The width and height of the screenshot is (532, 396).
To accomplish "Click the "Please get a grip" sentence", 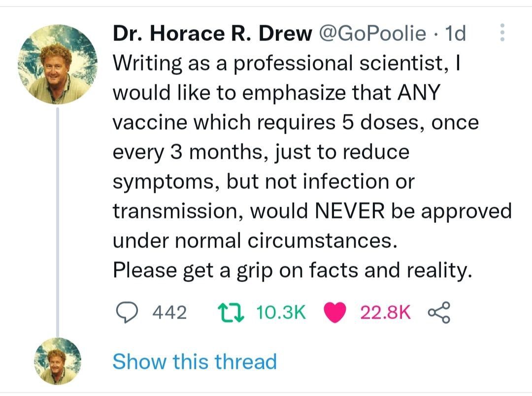I will 293,270.
